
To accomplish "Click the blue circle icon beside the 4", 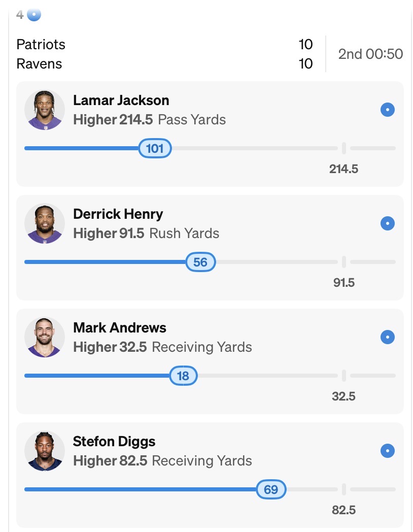I will click(34, 15).
